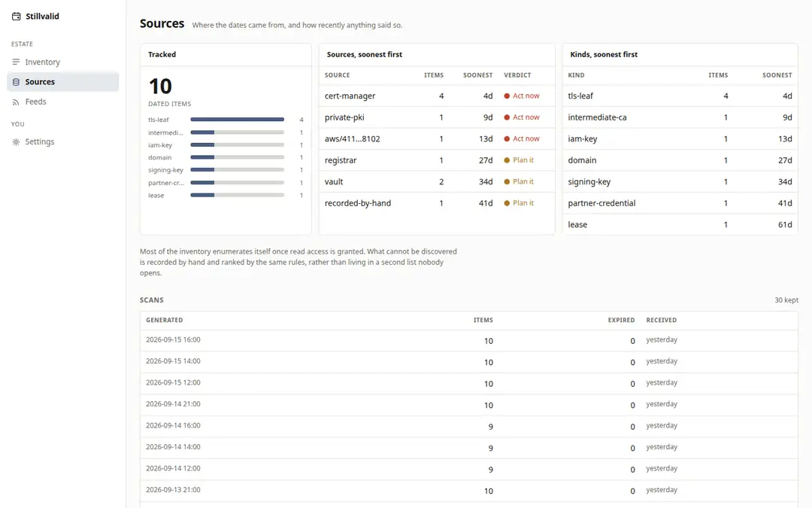Click the VERDICT column header
Image resolution: width=812 pixels, height=508 pixels.
(x=517, y=75)
